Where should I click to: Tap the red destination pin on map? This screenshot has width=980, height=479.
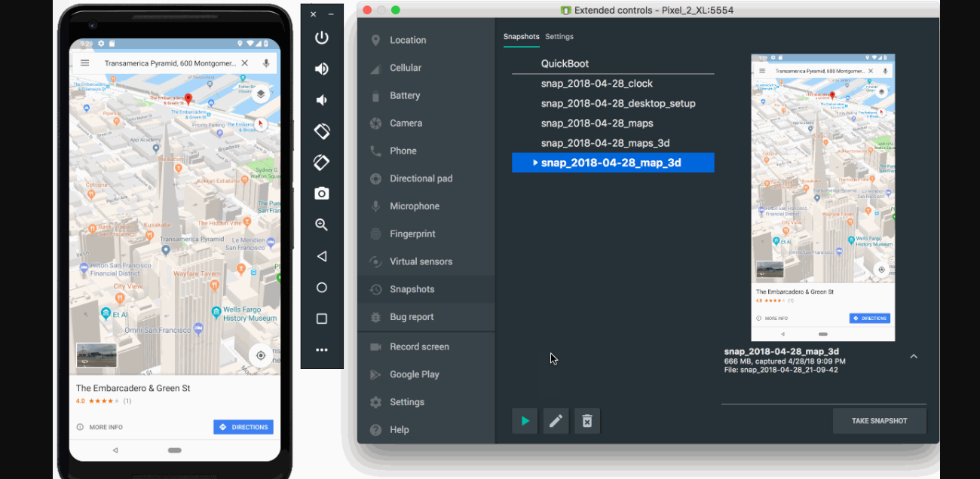[x=188, y=99]
